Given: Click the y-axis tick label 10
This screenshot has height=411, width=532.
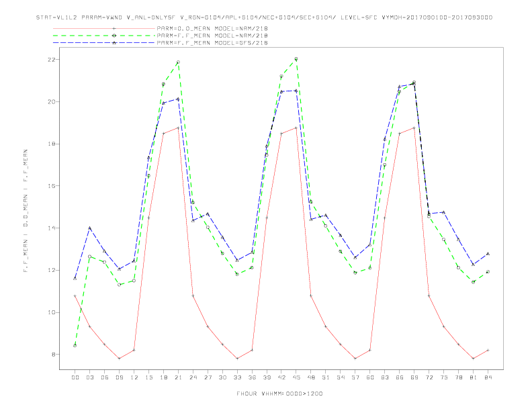Looking at the screenshot, I should (51, 312).
